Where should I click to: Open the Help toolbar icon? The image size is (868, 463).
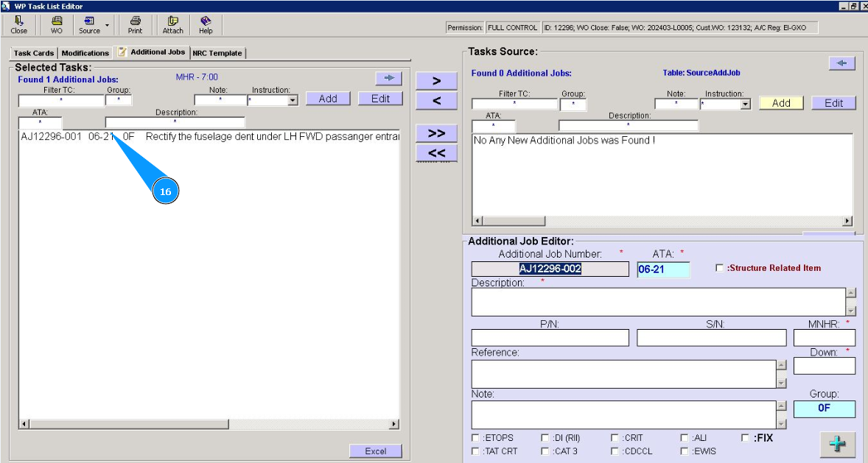point(206,25)
